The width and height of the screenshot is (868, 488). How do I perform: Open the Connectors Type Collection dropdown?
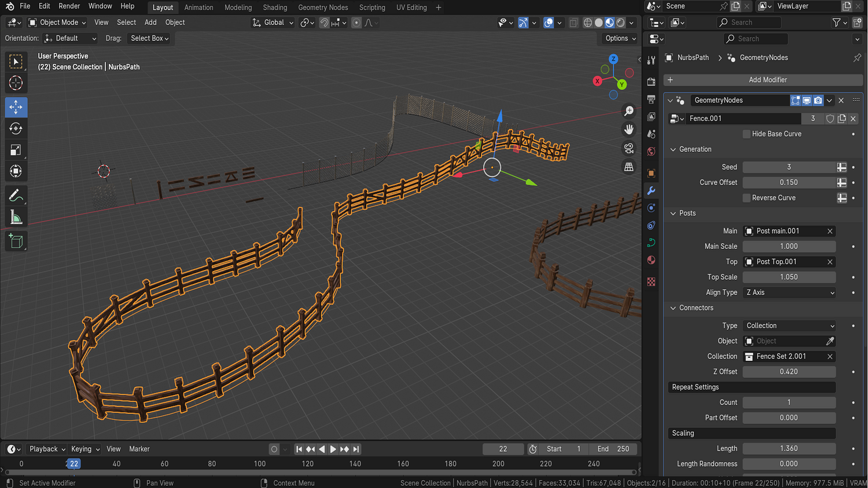click(x=789, y=326)
